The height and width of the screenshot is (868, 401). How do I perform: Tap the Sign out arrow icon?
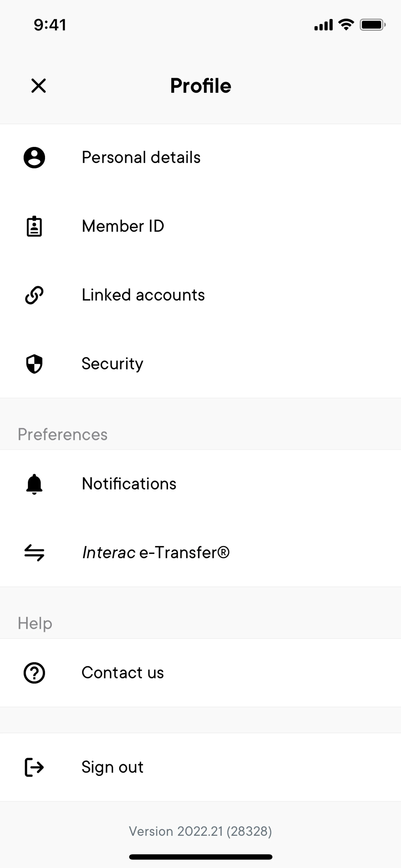point(34,767)
